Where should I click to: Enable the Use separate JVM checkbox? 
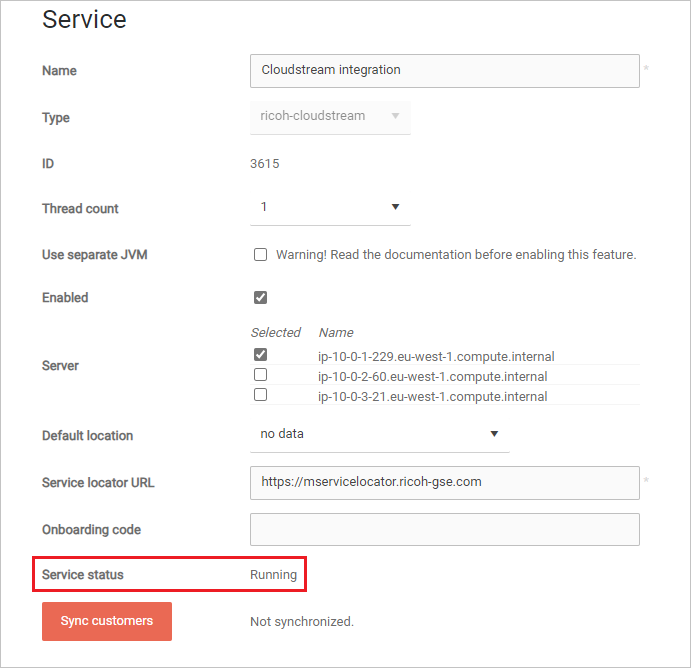coord(260,255)
